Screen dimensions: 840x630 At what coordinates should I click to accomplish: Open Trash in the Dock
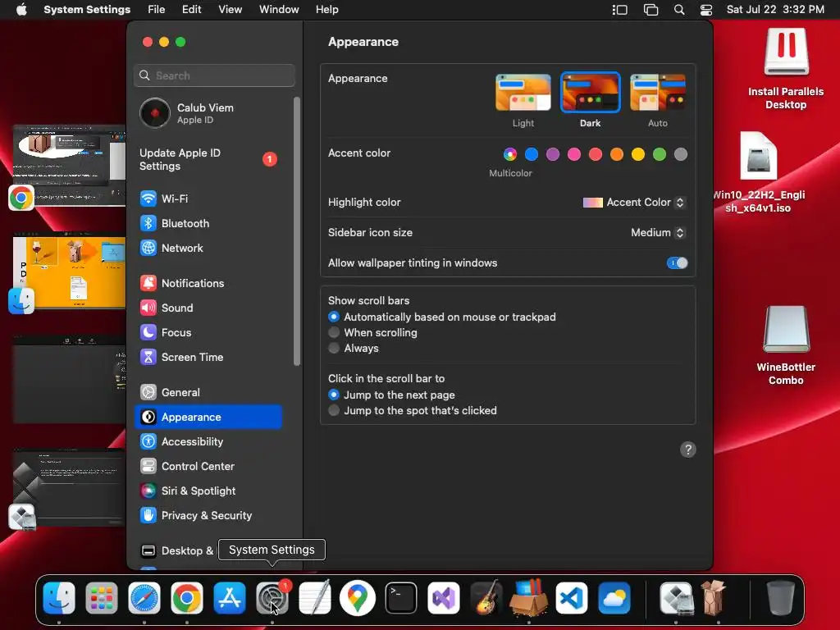(781, 598)
